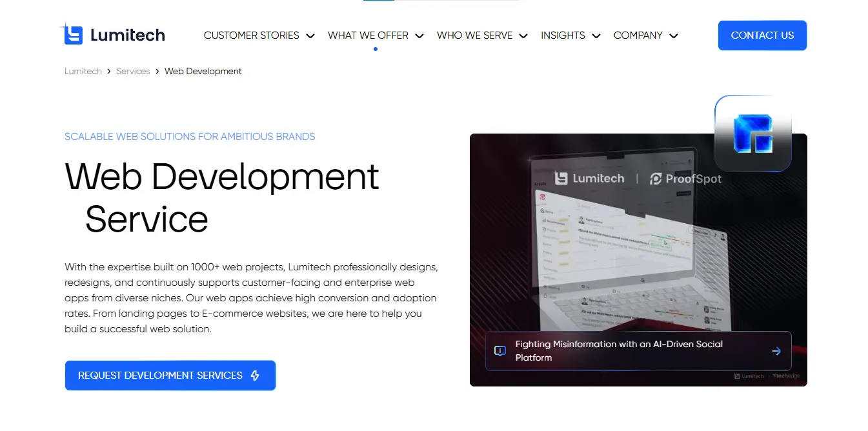Image resolution: width=868 pixels, height=431 pixels.
Task: Click the right arrow on the case study card
Action: [x=776, y=351]
